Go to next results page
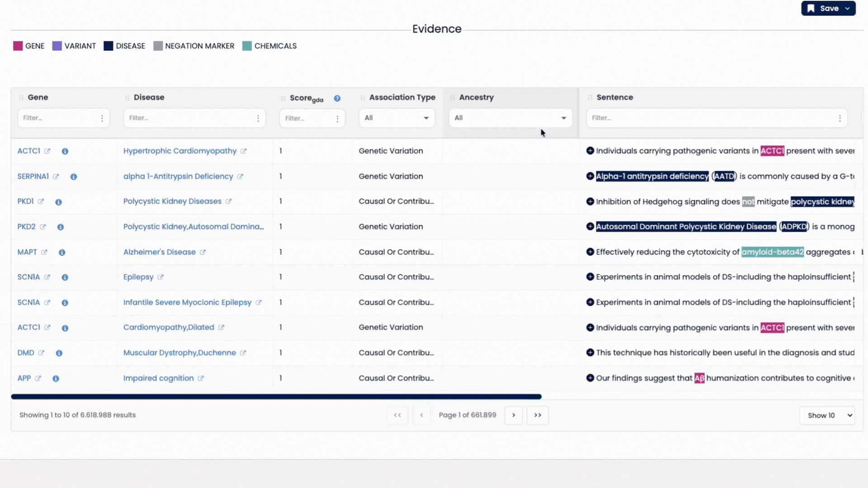The width and height of the screenshot is (868, 488). [x=514, y=415]
